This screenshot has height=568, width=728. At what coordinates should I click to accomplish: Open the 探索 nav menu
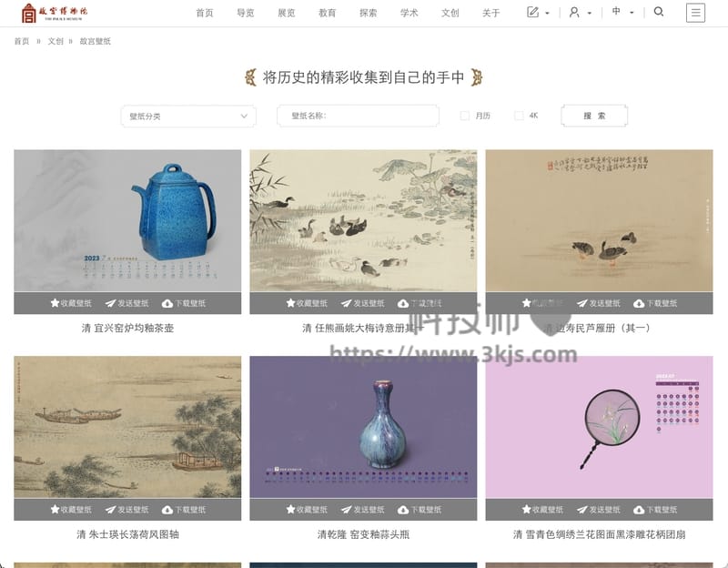tap(368, 13)
